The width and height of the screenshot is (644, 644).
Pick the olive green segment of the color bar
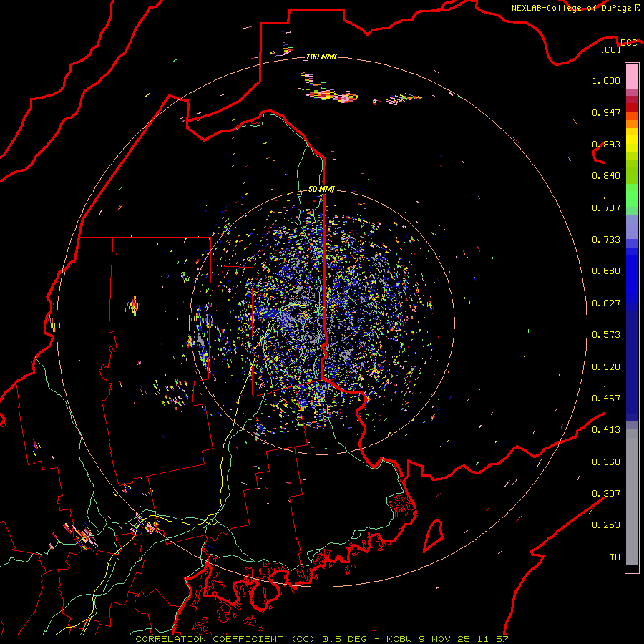[x=632, y=172]
